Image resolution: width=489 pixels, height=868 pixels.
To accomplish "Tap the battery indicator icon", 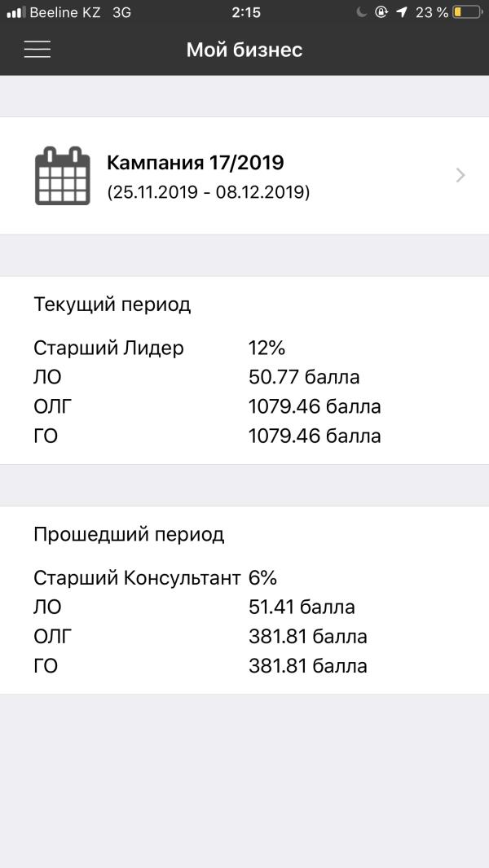I will click(467, 12).
